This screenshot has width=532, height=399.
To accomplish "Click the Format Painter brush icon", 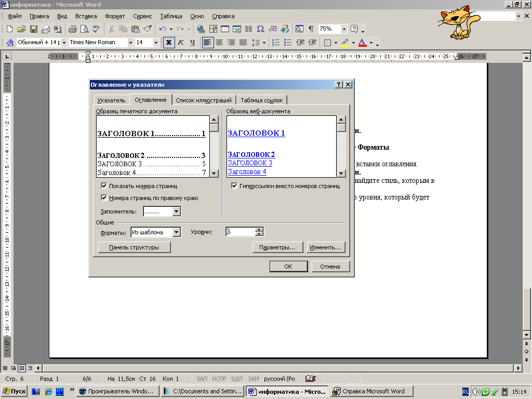I will click(147, 29).
